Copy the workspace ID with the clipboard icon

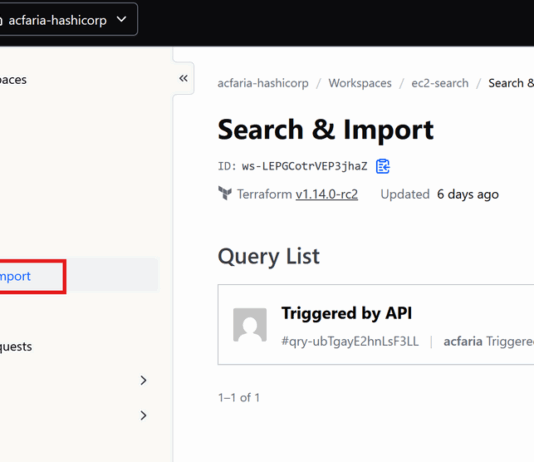pos(383,166)
